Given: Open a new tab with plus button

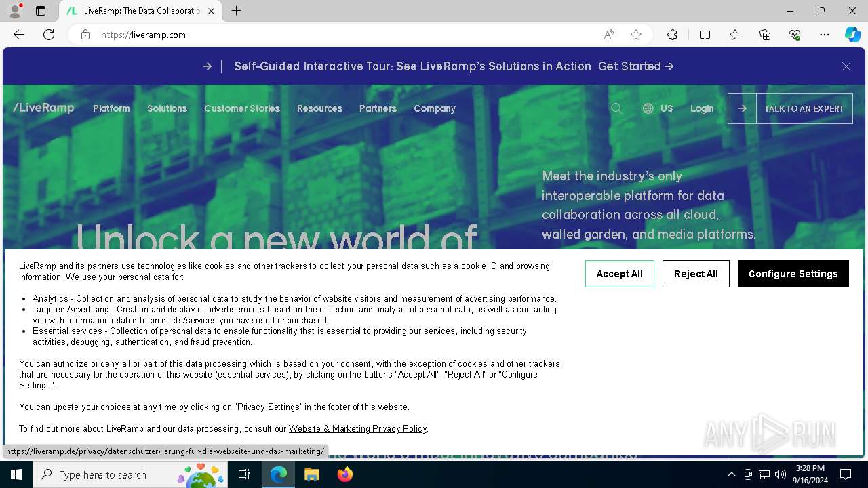Looking at the screenshot, I should click(x=236, y=11).
